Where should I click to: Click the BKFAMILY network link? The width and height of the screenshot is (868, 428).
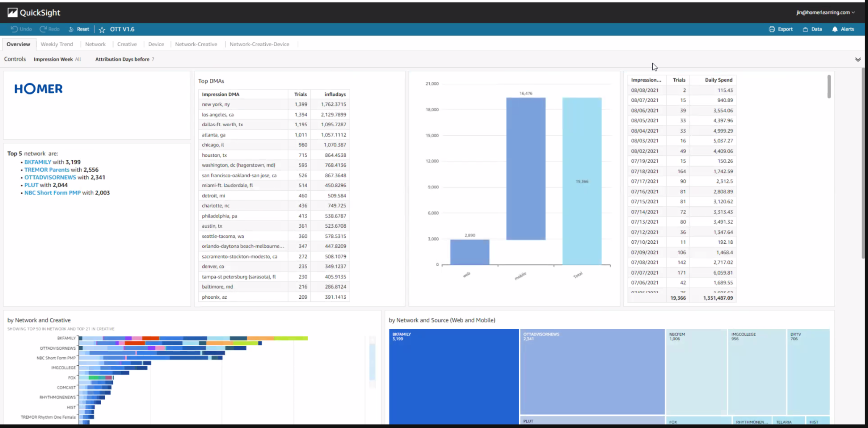coord(38,162)
